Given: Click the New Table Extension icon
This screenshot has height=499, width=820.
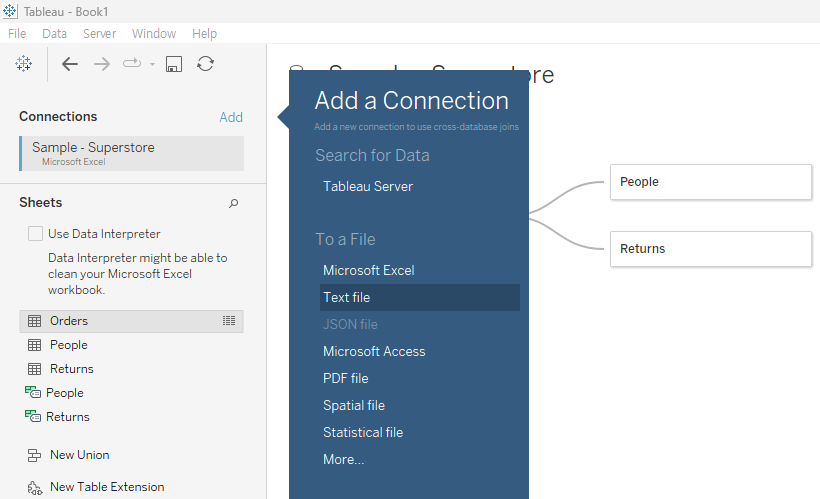Looking at the screenshot, I should pyautogui.click(x=35, y=488).
